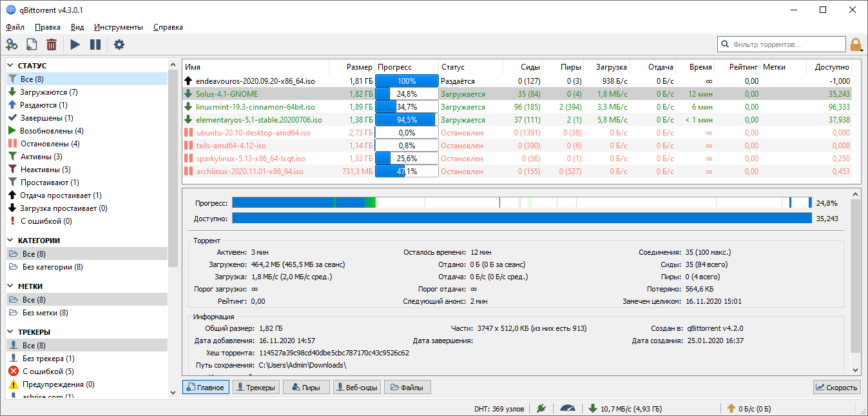This screenshot has height=416, width=868.
Task: Sort by the Прогресс column header
Action: (x=407, y=67)
